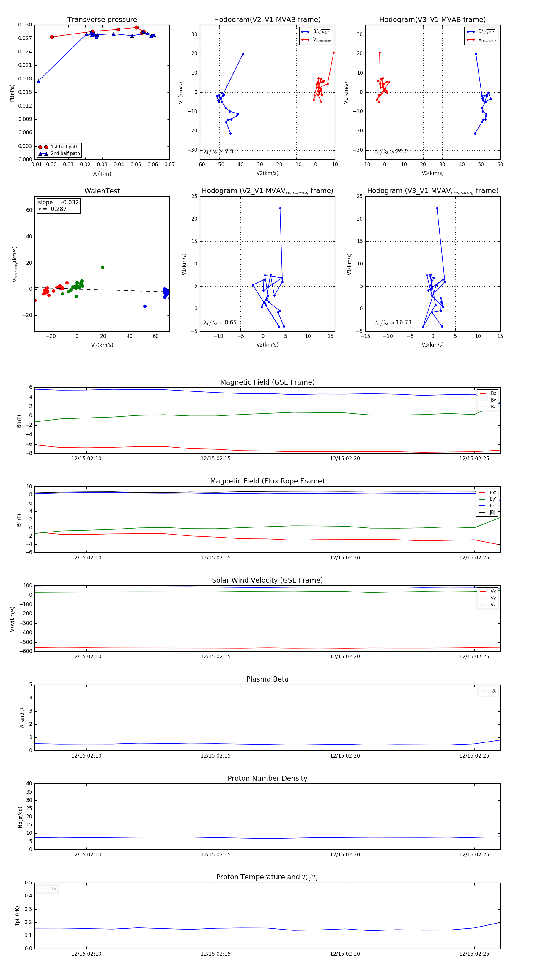
Task: Click the 'Bx' legend entry in GSE plot
Action: pos(488,393)
